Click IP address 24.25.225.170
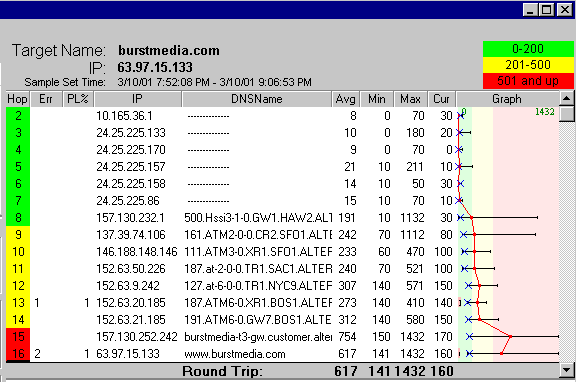The height and width of the screenshot is (382, 576). pyautogui.click(x=131, y=149)
